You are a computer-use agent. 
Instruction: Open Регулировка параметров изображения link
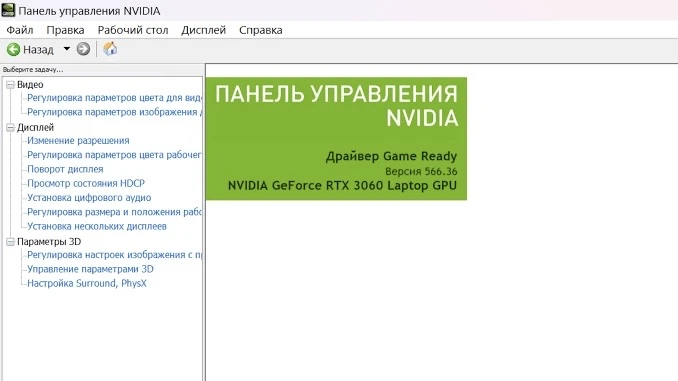[x=114, y=112]
